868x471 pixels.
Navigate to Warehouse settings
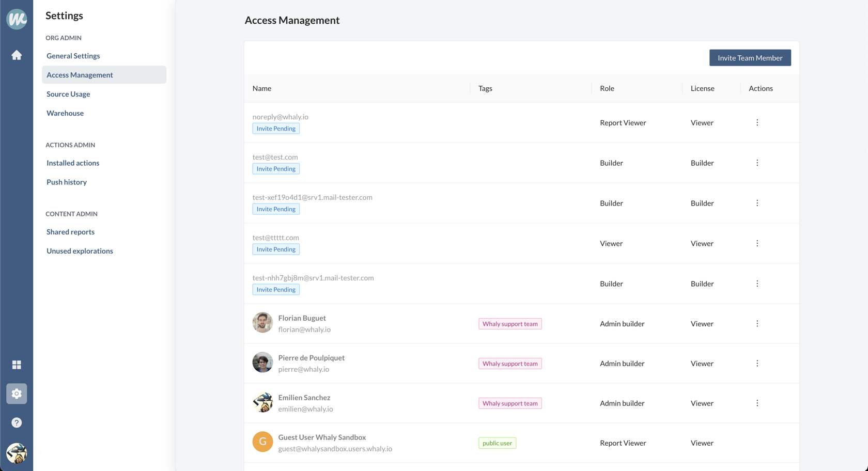65,113
